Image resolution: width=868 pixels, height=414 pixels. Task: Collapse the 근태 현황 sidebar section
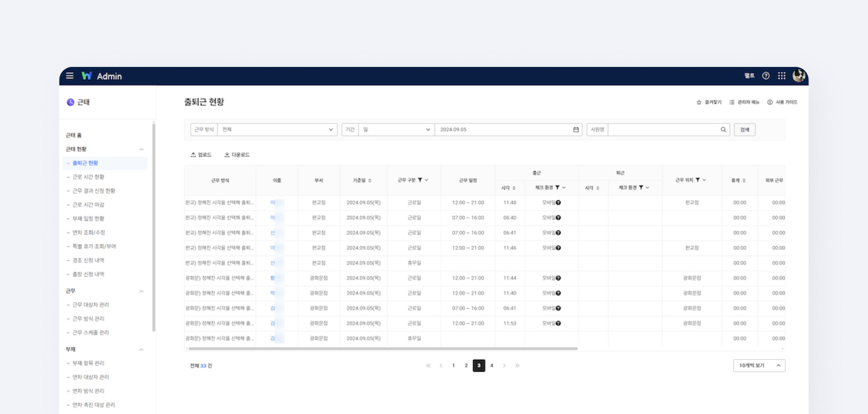[x=141, y=149]
